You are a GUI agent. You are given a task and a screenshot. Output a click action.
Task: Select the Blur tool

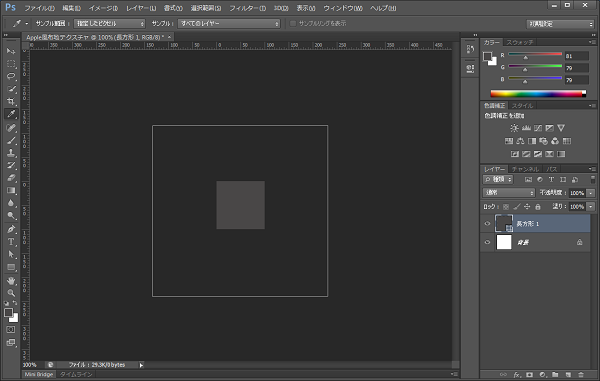coord(11,203)
